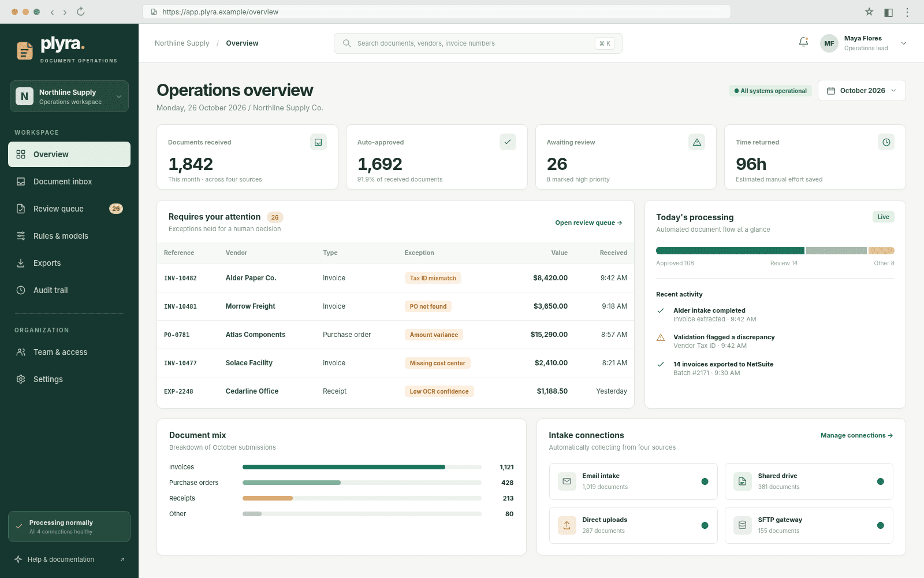Open Team & access page
The height and width of the screenshot is (578, 924).
point(69,352)
